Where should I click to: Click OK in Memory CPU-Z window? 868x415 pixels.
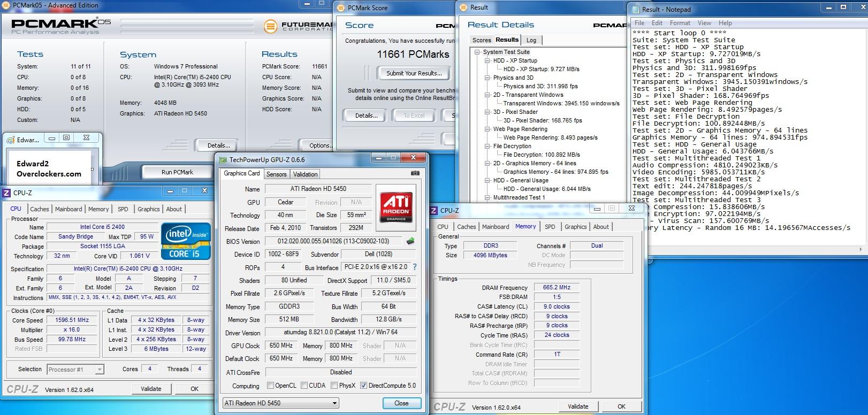[621, 406]
